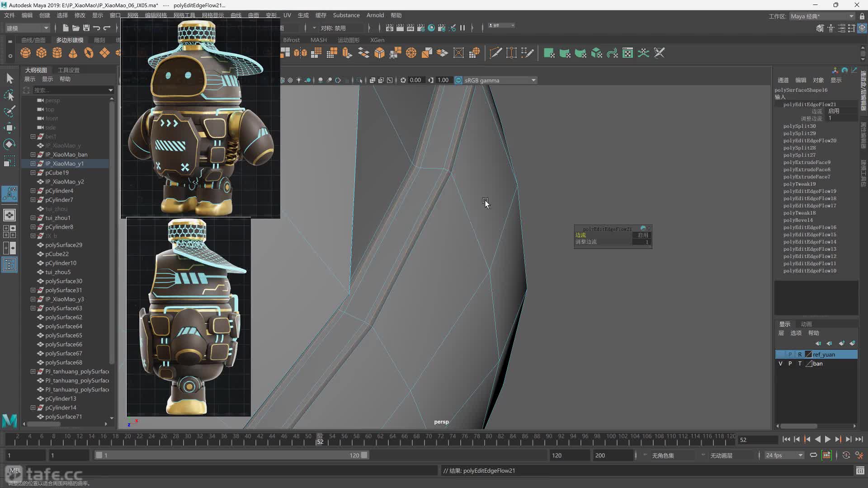The image size is (868, 488).
Task: Create a polygon plane from the shelf
Action: (104, 53)
